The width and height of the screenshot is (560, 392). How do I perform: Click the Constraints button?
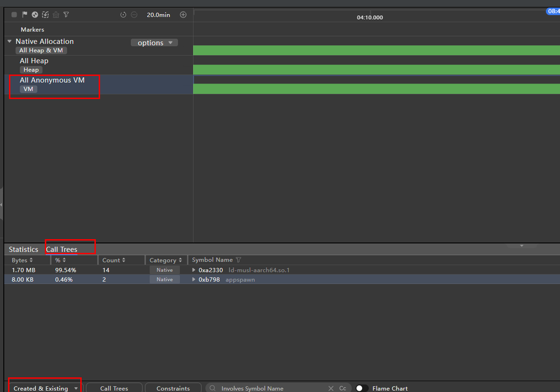[x=173, y=388]
